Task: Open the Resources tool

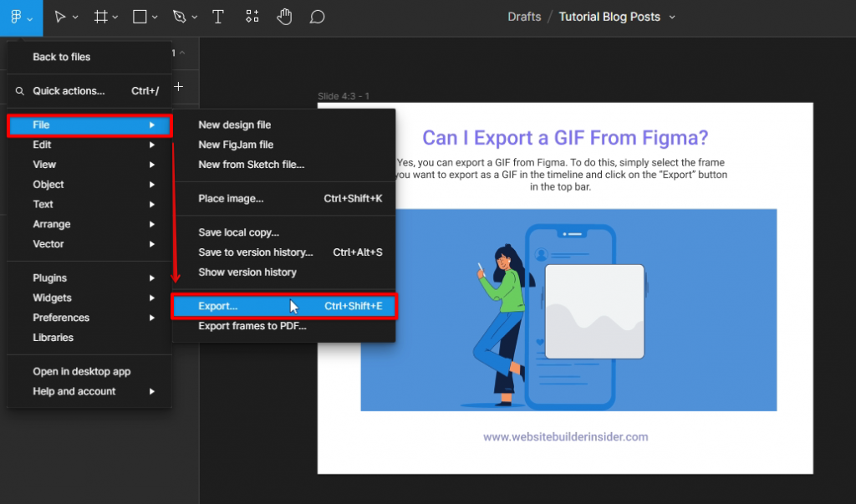Action: point(252,17)
